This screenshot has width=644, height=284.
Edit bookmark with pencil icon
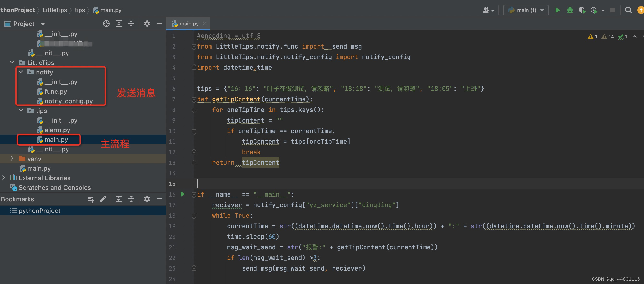click(103, 199)
